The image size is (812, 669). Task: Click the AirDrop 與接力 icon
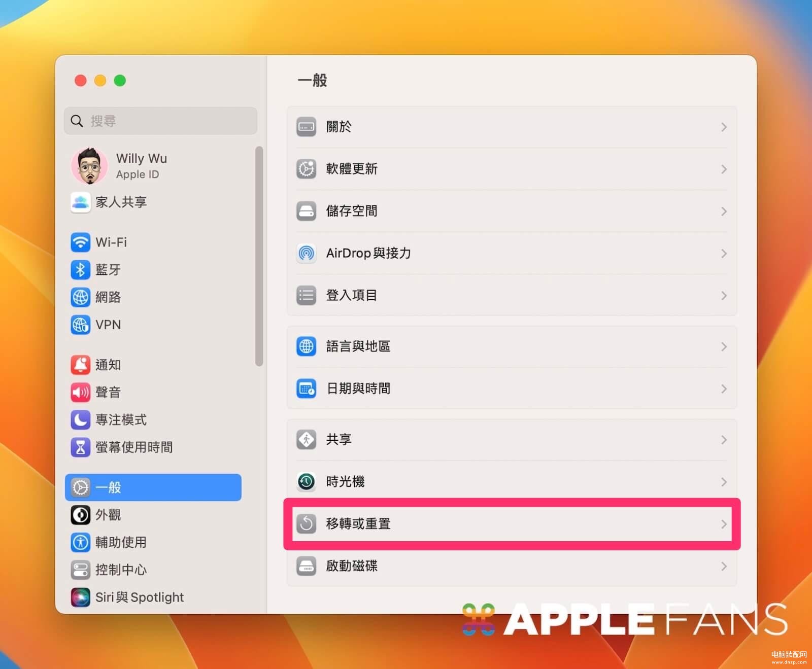(307, 253)
